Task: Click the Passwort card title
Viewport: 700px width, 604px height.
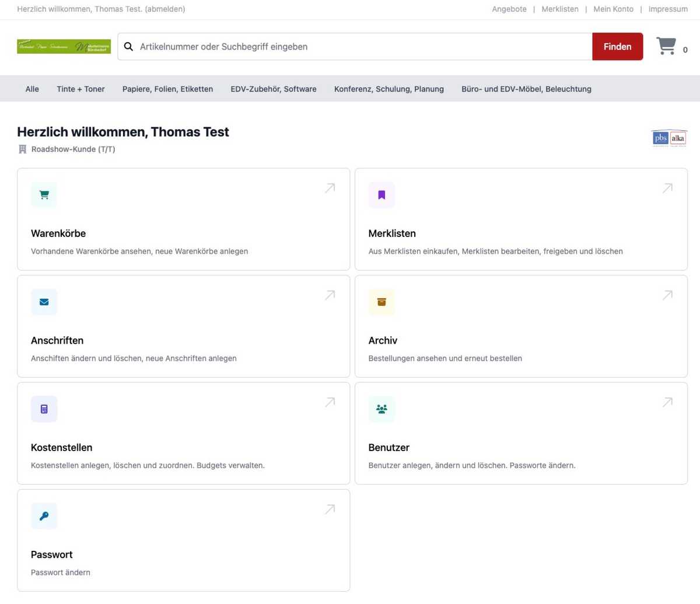Action: tap(52, 555)
